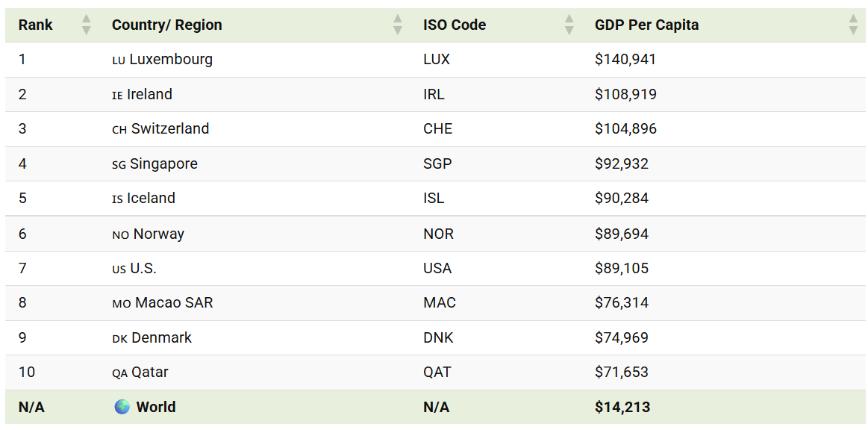Click the Rank column header
Screen dimensions: 868x430
(x=35, y=25)
